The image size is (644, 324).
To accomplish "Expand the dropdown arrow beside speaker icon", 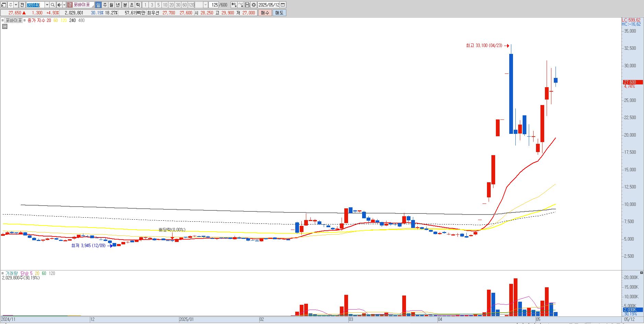I will 64,5.
